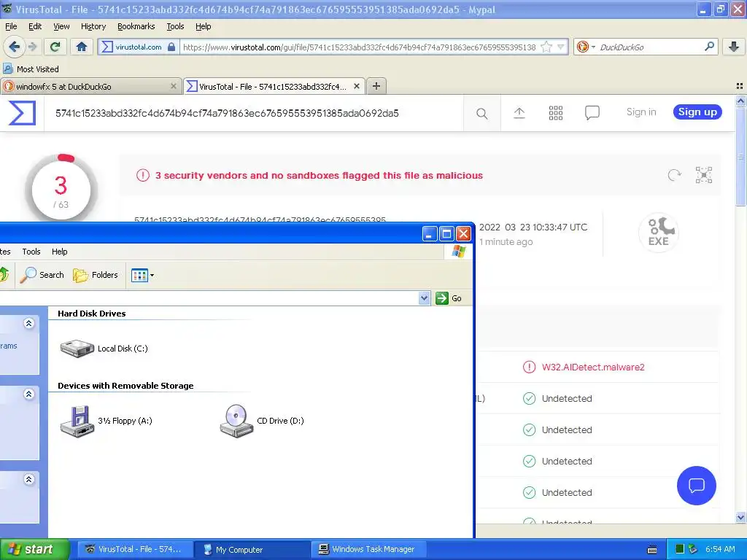Switch to the windowfx 5 at DuckDuckGo tab

pos(90,87)
